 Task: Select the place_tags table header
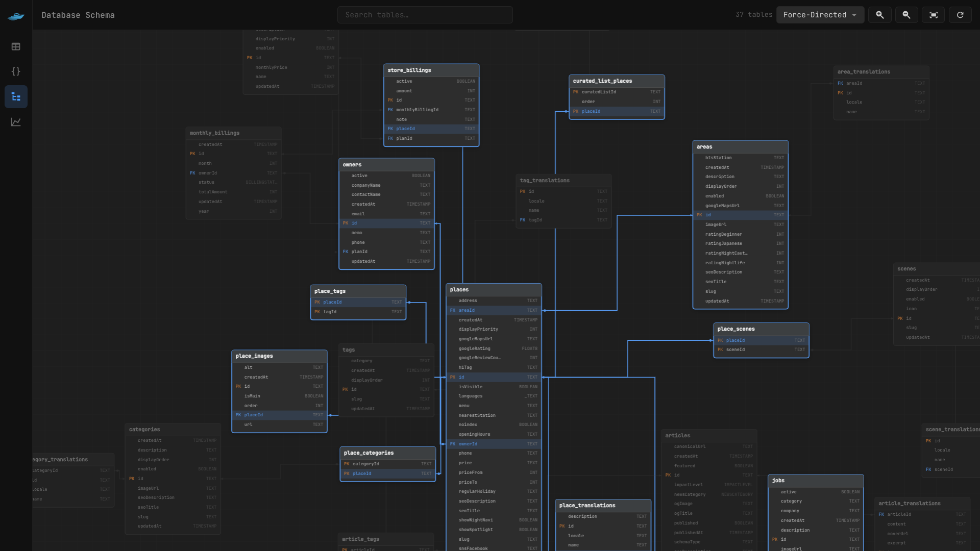pos(358,291)
